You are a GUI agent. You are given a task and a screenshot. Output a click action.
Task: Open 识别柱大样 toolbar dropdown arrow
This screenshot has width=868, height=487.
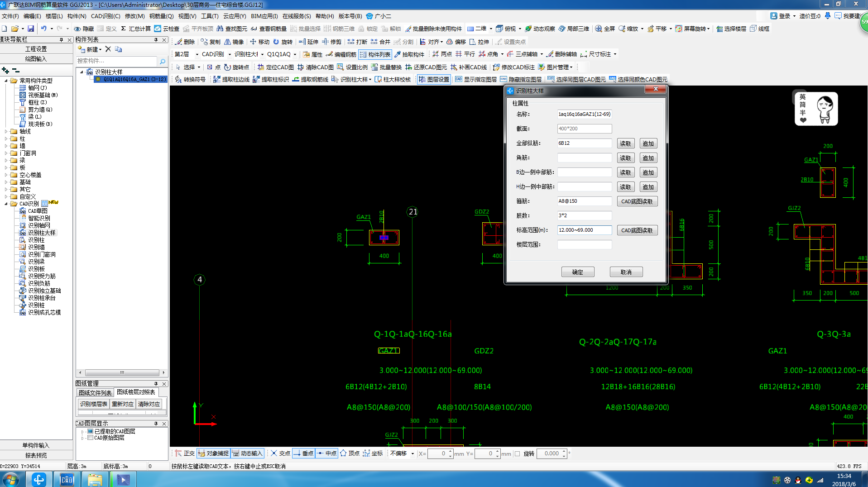coord(370,79)
